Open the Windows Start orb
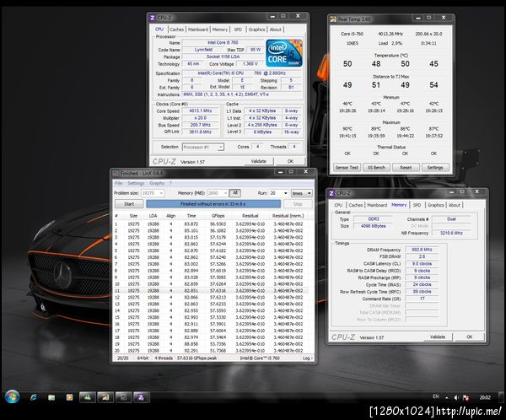This screenshot has width=506, height=420. (13, 397)
